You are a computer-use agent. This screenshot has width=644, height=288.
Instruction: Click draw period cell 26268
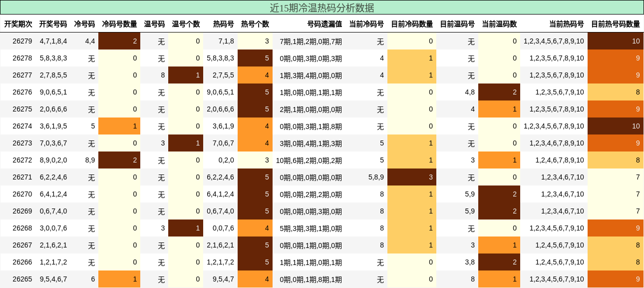pyautogui.click(x=22, y=228)
